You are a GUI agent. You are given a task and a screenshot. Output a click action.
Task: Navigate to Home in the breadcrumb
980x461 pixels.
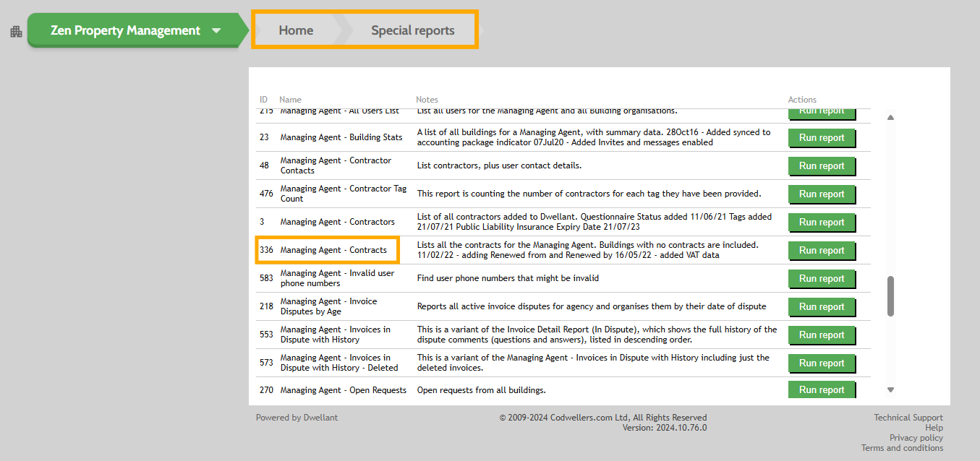coord(296,30)
